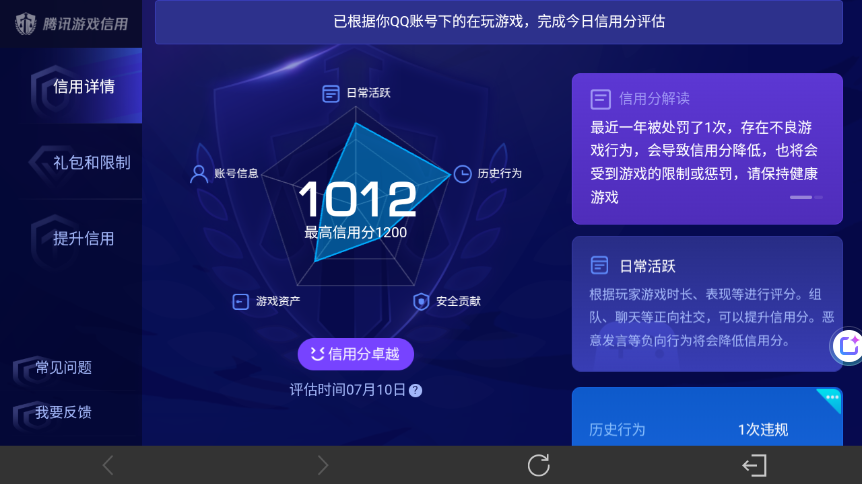Click the 日常活跃 card heading

point(647,266)
